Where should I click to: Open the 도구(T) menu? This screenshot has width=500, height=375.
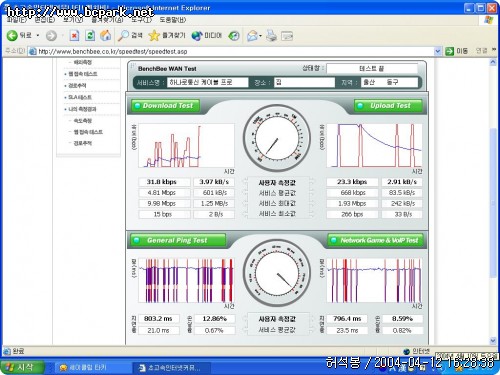tap(141, 20)
